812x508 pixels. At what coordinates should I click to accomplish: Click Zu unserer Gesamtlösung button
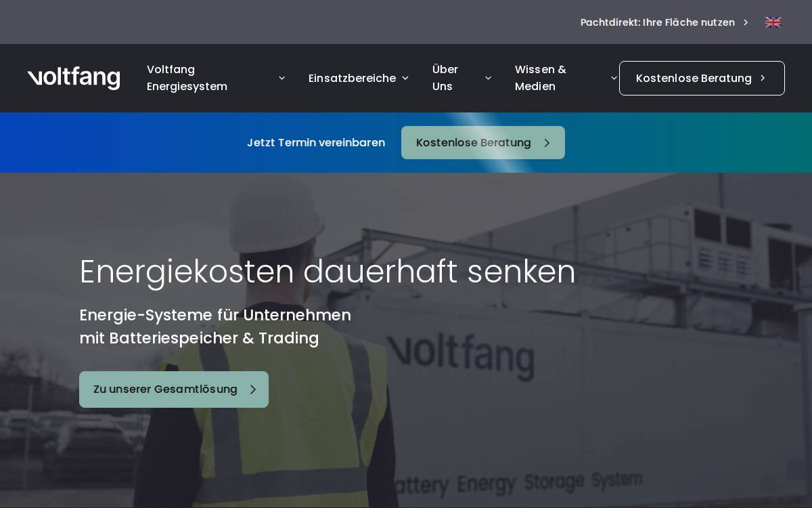pyautogui.click(x=174, y=389)
